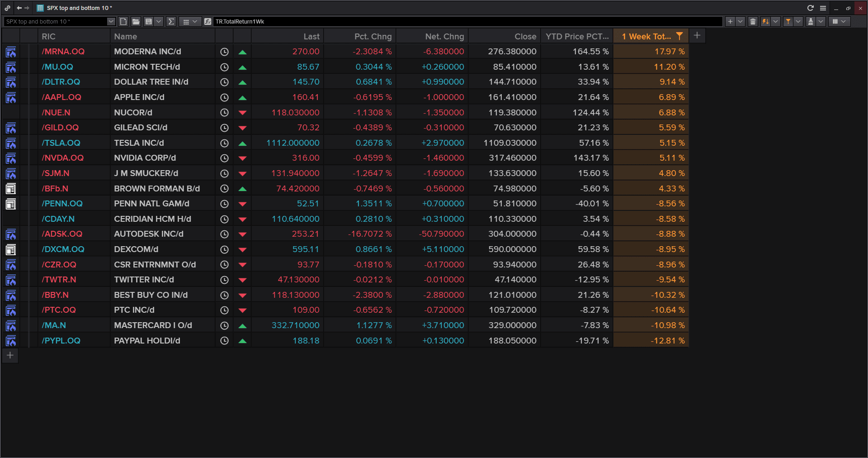Click the restore window button
Screen dimensions: 868x458
tap(848, 8)
